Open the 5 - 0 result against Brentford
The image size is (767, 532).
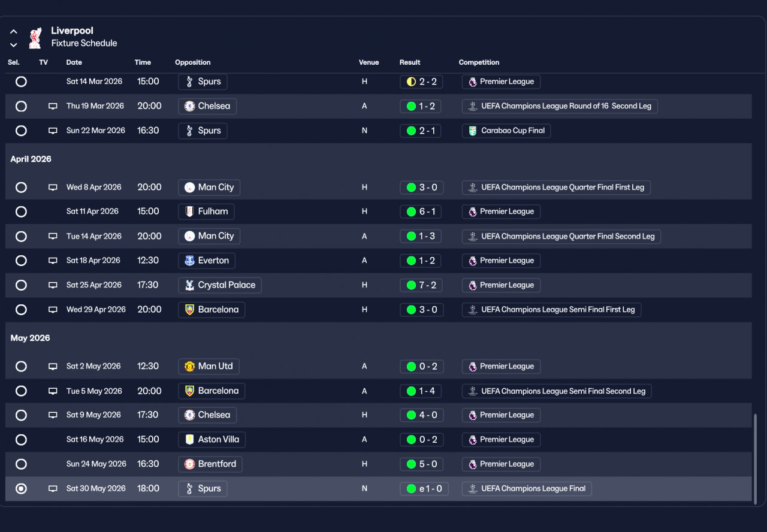pos(421,464)
